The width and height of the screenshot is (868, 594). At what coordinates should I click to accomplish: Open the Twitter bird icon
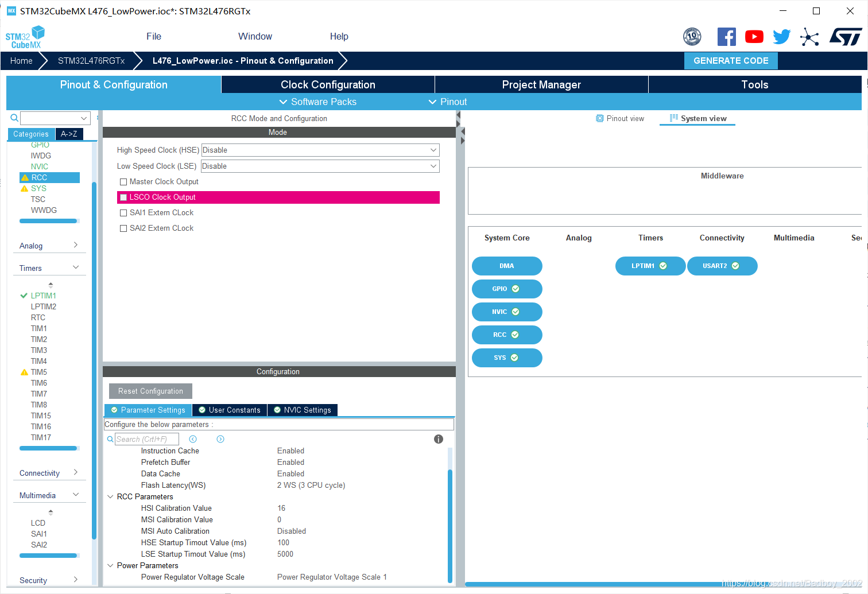(781, 37)
